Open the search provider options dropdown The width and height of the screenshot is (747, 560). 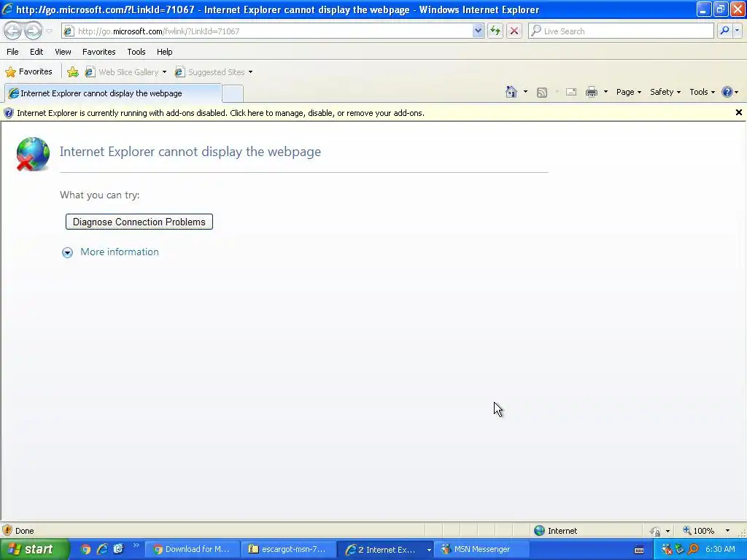737,31
